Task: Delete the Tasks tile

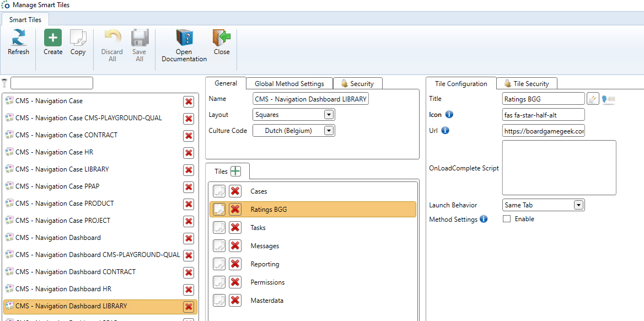Action: [x=235, y=227]
